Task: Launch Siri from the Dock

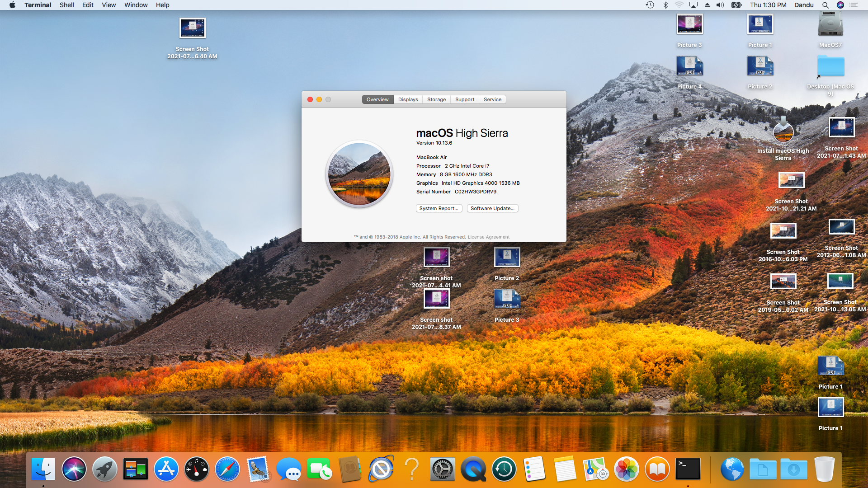Action: coord(74,469)
